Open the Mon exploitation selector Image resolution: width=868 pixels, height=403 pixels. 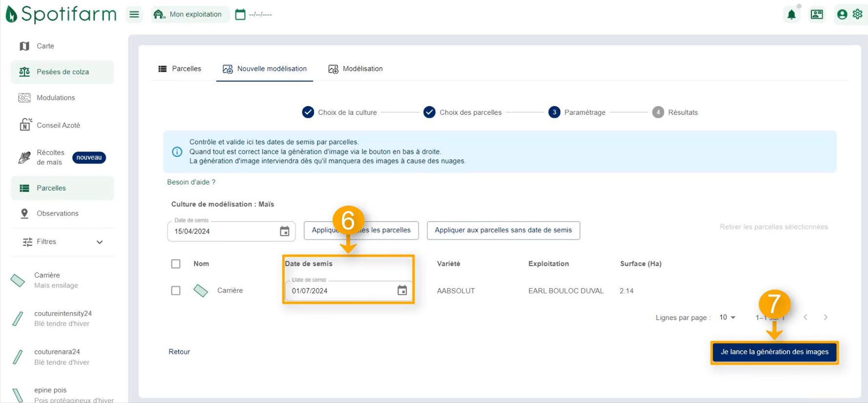pos(189,15)
